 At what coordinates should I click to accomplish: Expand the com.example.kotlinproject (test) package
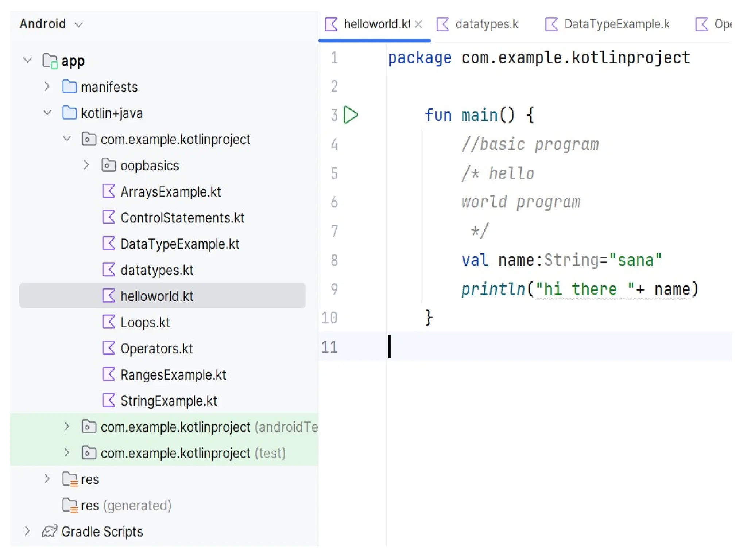click(x=66, y=453)
